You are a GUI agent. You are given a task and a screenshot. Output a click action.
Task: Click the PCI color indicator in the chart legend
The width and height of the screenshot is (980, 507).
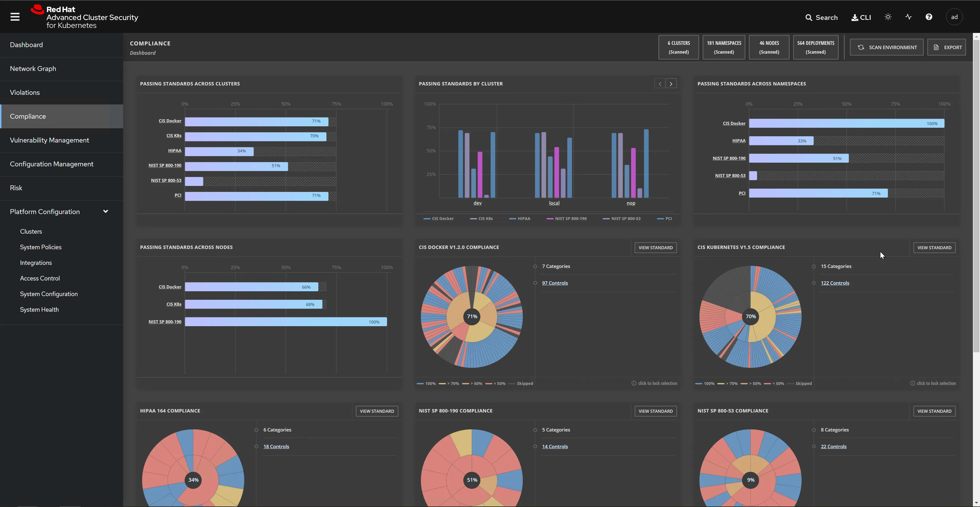(660, 219)
